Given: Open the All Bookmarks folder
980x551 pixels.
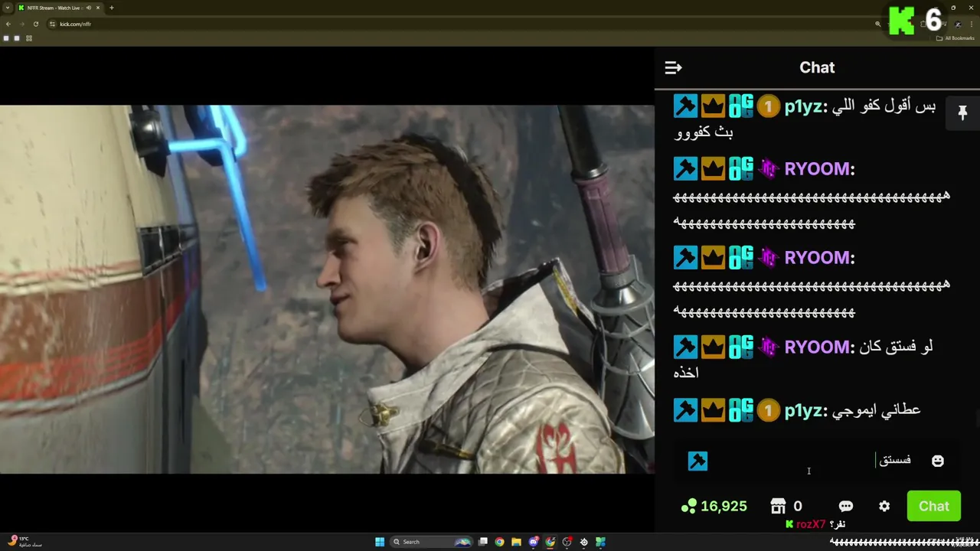Looking at the screenshot, I should coord(957,38).
